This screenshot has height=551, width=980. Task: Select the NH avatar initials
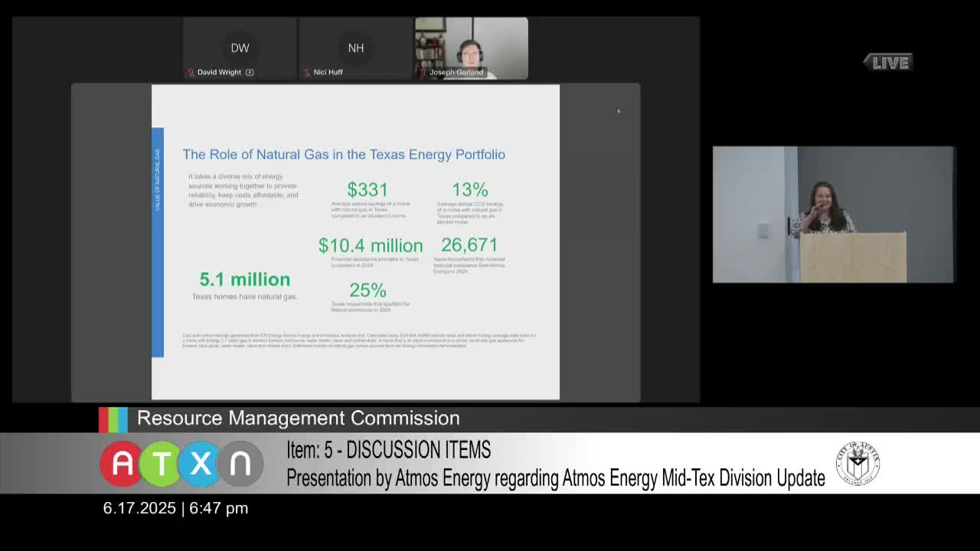pos(356,48)
